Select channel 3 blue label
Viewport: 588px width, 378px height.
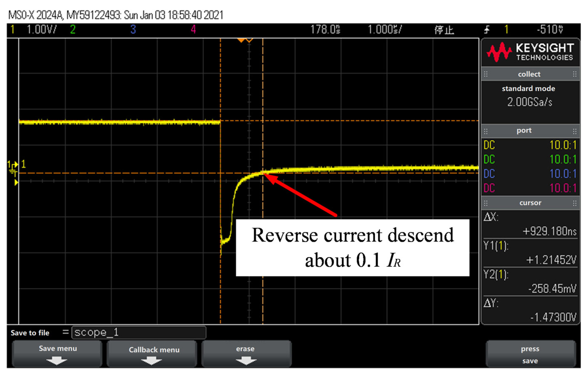click(133, 29)
